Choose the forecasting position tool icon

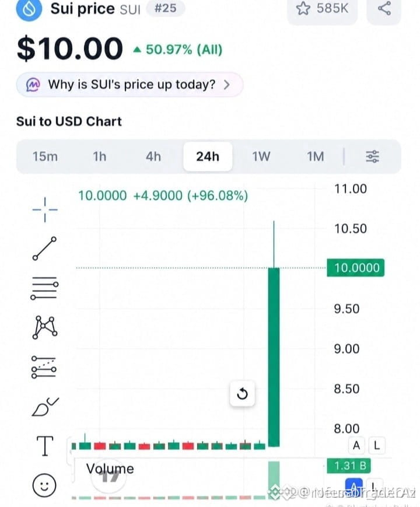[44, 367]
